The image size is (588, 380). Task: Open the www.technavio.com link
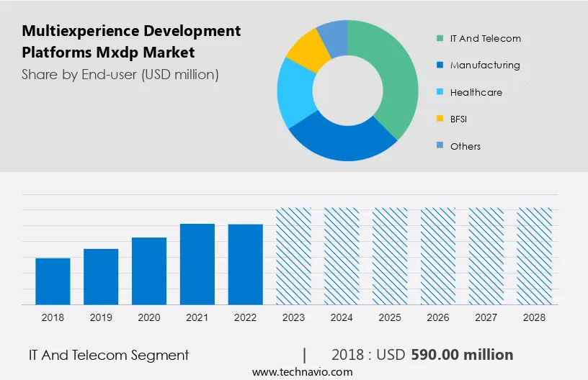coord(302,372)
